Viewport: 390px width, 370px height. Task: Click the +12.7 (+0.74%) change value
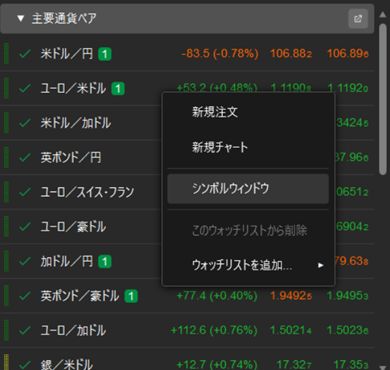click(217, 365)
